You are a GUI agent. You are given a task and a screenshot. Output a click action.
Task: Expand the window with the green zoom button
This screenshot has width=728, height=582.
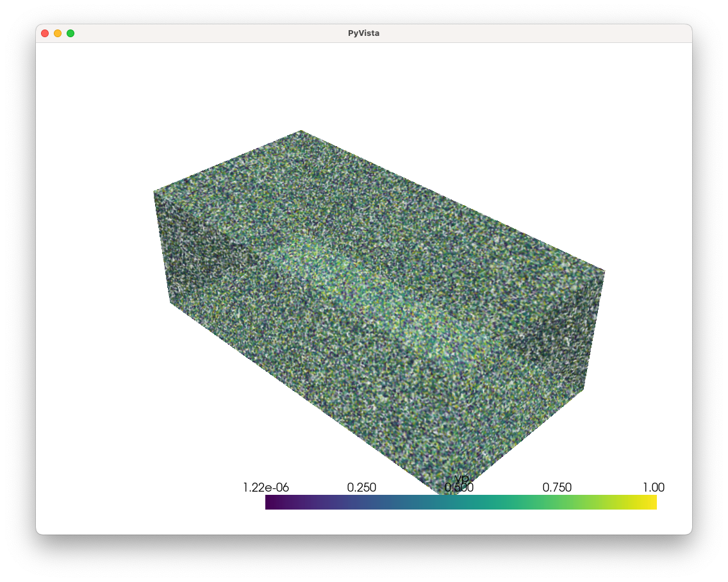[x=70, y=33]
